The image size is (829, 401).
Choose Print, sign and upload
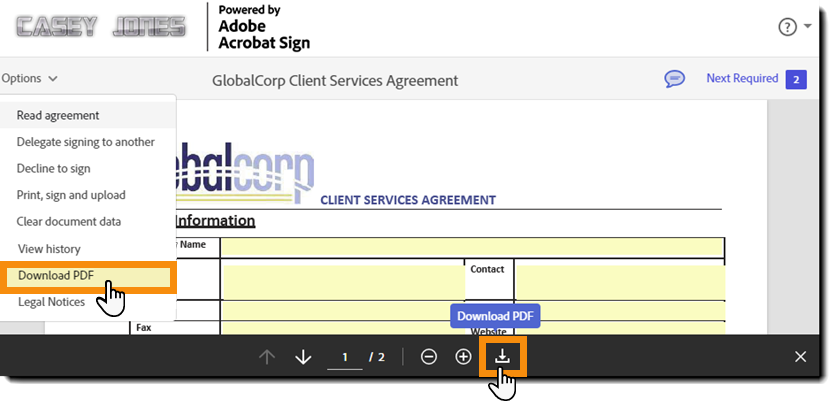71,195
